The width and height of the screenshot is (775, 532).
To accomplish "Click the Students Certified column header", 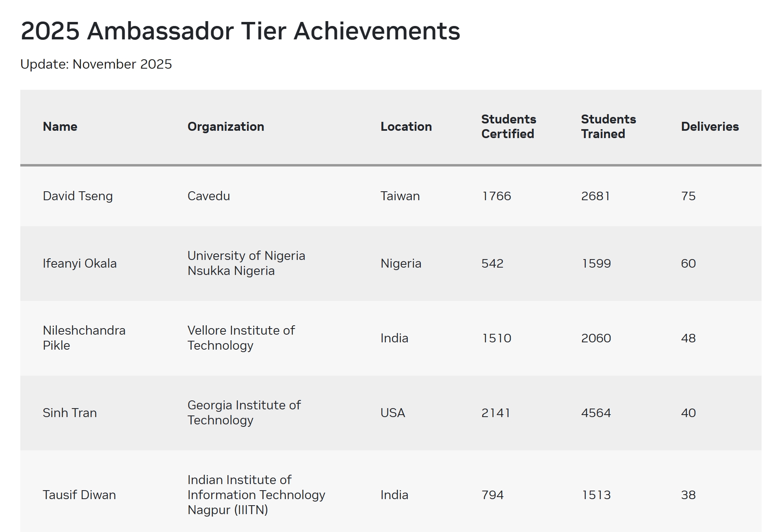I will (x=508, y=127).
